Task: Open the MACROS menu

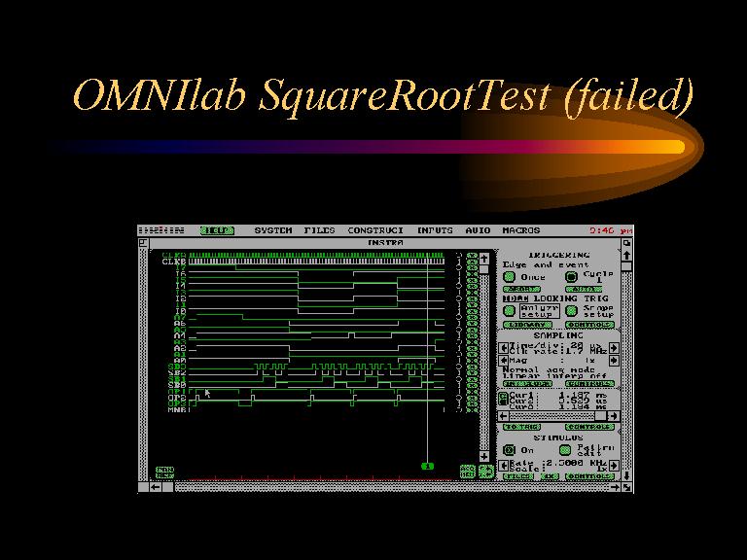Action: pyautogui.click(x=520, y=230)
